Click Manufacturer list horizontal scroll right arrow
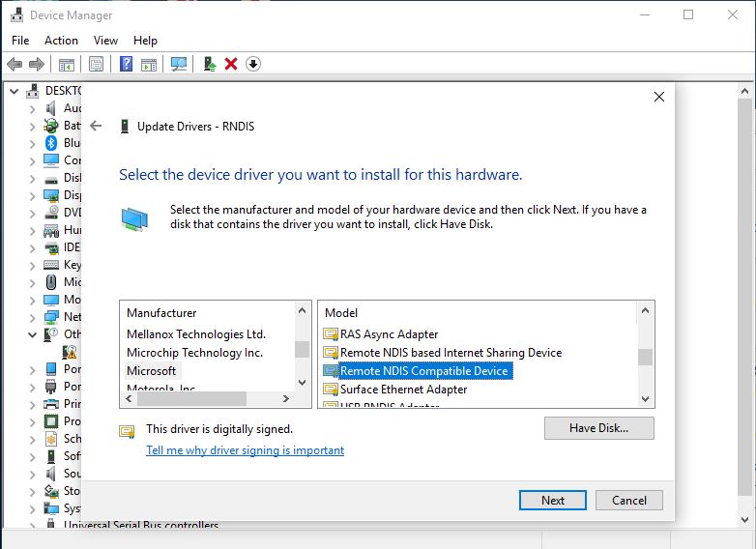Image resolution: width=756 pixels, height=549 pixels. coord(286,398)
